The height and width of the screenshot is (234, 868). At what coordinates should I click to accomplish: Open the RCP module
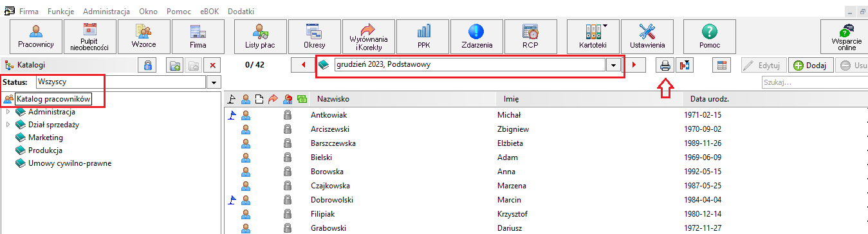pyautogui.click(x=531, y=36)
